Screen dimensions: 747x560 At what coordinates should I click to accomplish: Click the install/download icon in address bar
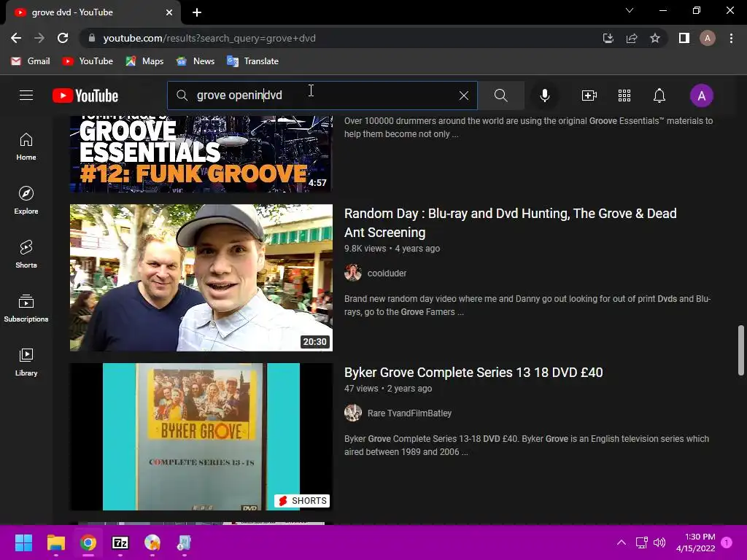tap(608, 38)
